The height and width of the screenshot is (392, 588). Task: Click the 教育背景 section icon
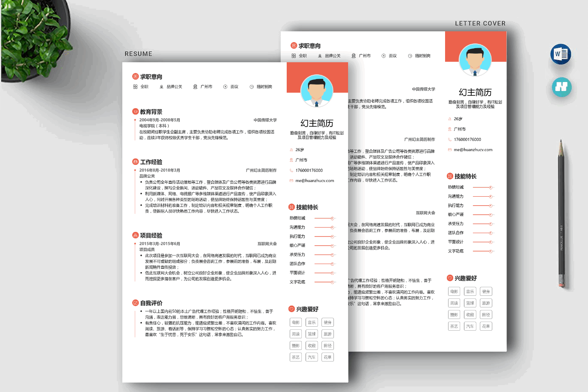coord(135,112)
